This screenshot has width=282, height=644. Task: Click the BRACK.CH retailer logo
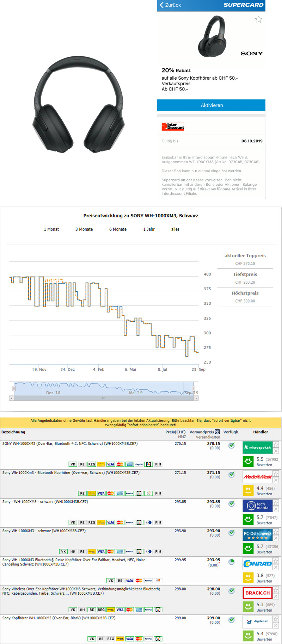[257, 593]
